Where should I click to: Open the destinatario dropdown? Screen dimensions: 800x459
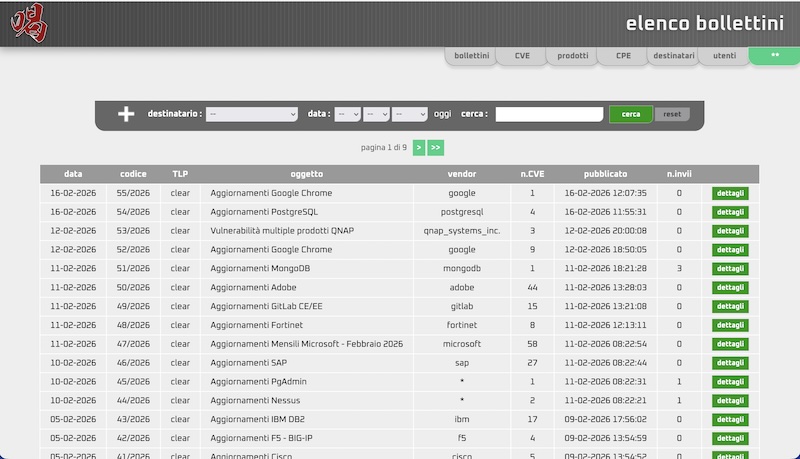(252, 114)
